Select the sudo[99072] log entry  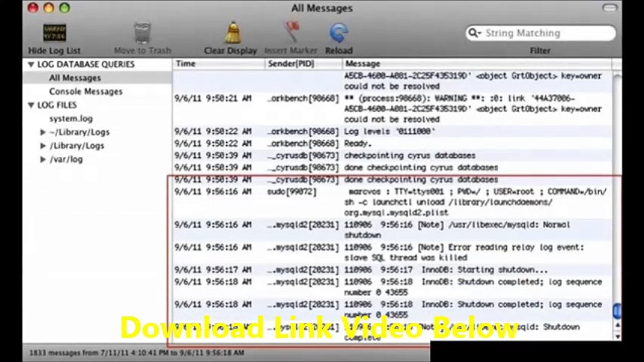tap(392, 202)
